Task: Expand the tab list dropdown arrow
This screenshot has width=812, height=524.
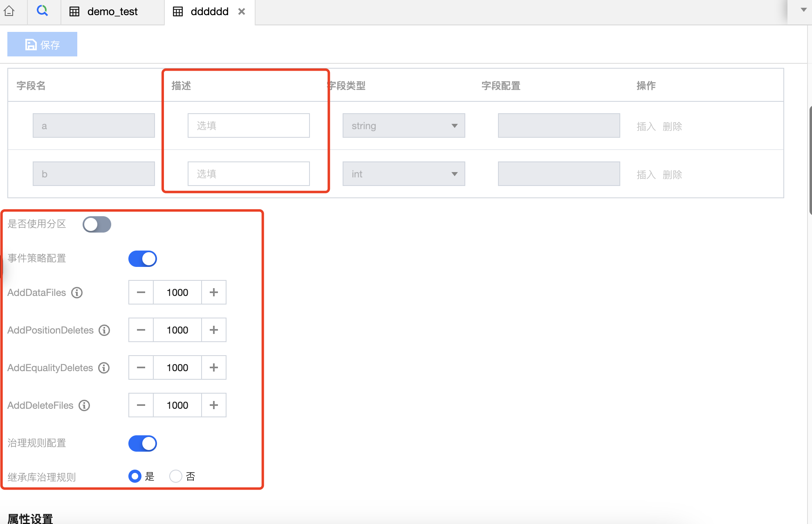Action: [x=803, y=10]
